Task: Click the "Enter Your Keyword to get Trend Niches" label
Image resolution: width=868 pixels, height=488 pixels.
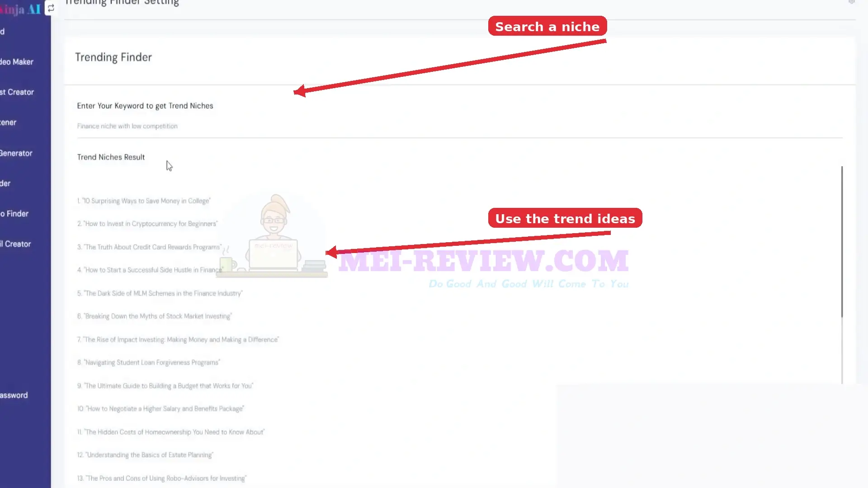Action: 145,106
